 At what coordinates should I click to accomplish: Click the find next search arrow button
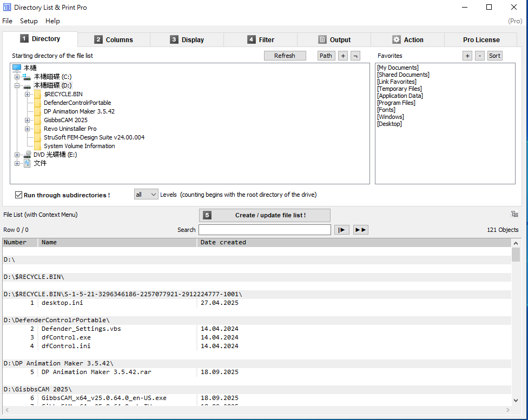coord(341,230)
